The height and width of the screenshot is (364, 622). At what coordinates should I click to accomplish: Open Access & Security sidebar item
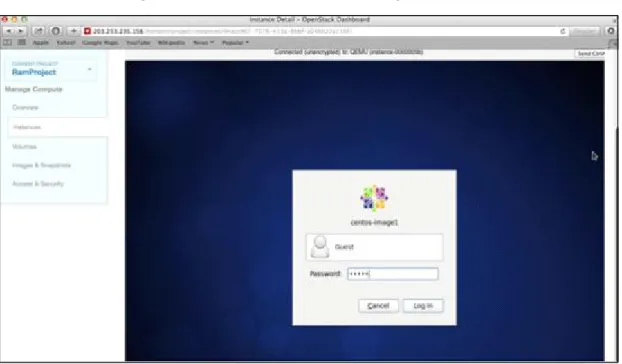point(38,184)
